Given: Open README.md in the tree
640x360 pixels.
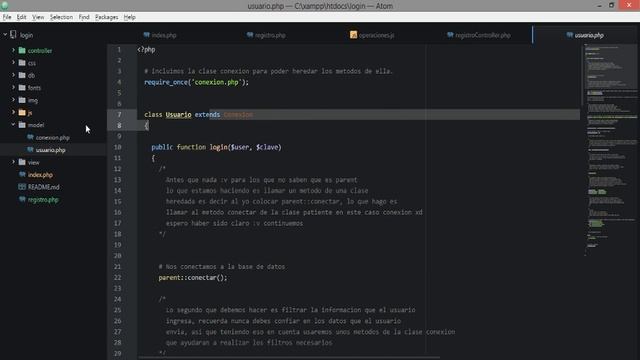Looking at the screenshot, I should 43,187.
